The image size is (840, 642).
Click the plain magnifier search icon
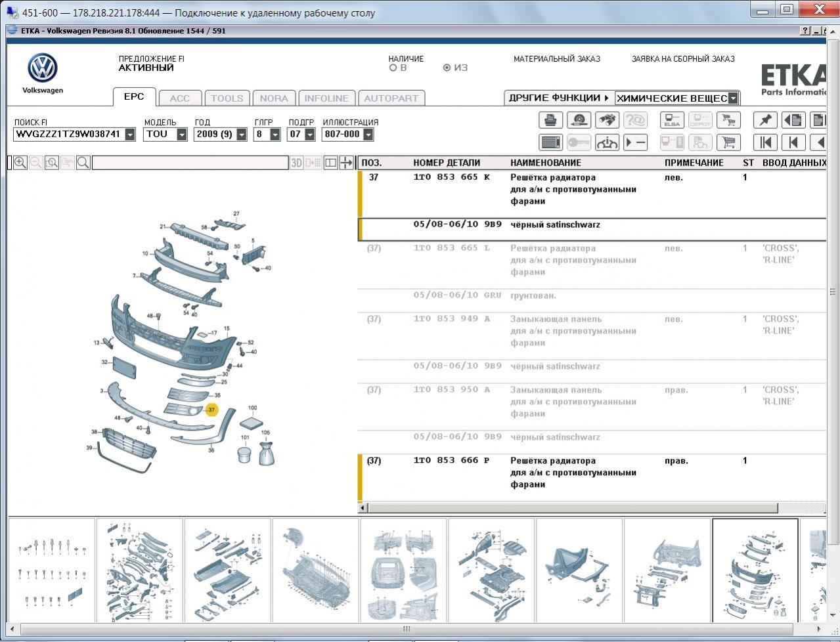pos(83,163)
